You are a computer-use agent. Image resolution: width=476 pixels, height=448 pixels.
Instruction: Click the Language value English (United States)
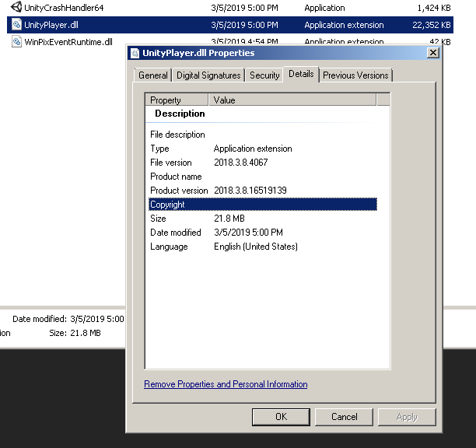point(256,246)
